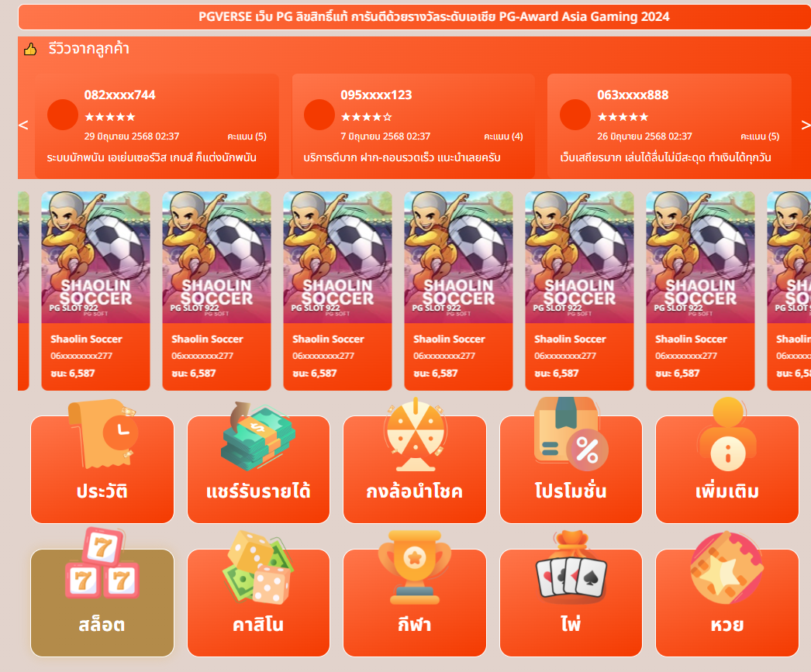Show next customer review with right arrow

[806, 125]
